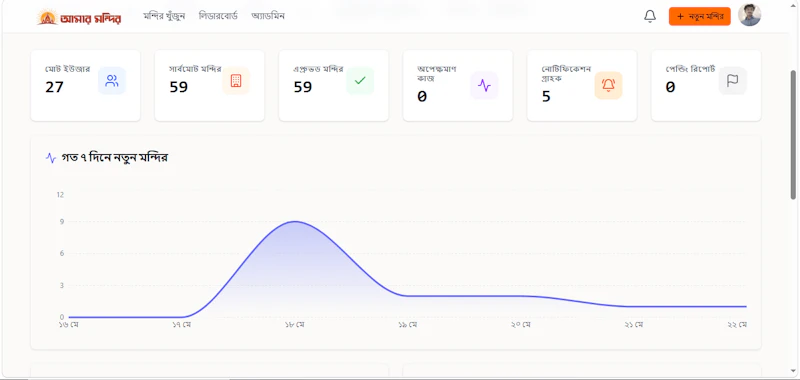The height and width of the screenshot is (380, 800).
Task: Click green checkmark icon in এপ্রুভড মন্দির card
Action: [x=360, y=81]
